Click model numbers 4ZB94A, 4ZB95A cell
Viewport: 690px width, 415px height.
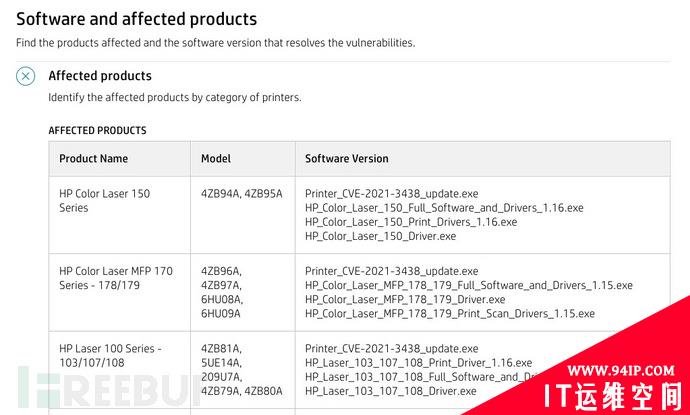[x=242, y=194]
